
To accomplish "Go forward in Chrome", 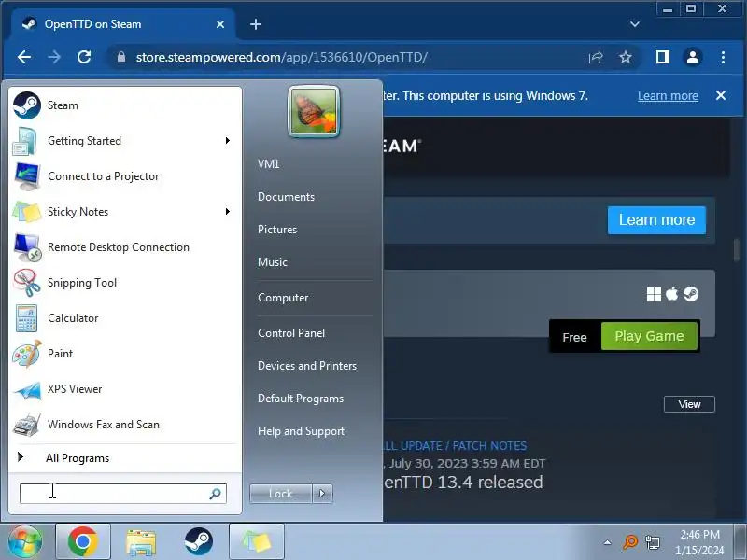I will click(54, 57).
